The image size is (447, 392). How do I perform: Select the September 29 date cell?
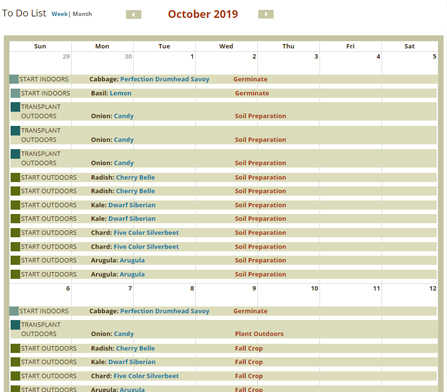point(40,63)
